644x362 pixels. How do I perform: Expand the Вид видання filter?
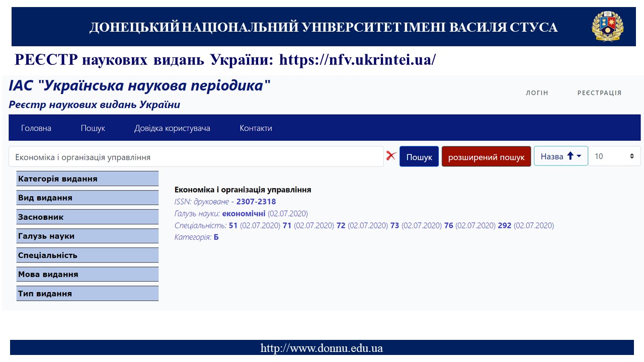point(88,198)
